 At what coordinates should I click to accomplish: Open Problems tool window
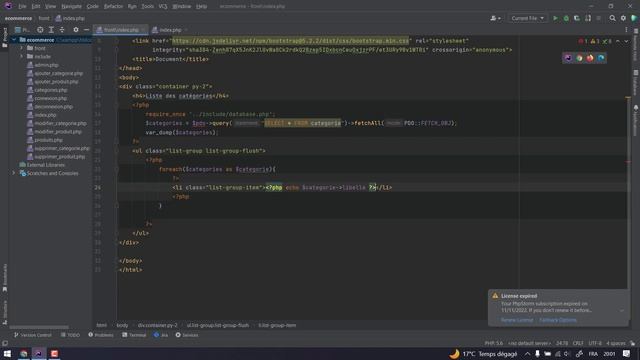pyautogui.click(x=101, y=335)
